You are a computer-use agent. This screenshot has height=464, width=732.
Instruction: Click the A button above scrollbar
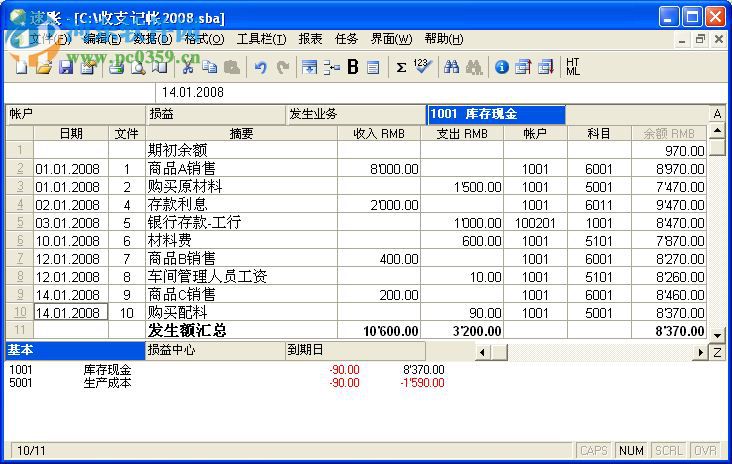click(x=717, y=113)
